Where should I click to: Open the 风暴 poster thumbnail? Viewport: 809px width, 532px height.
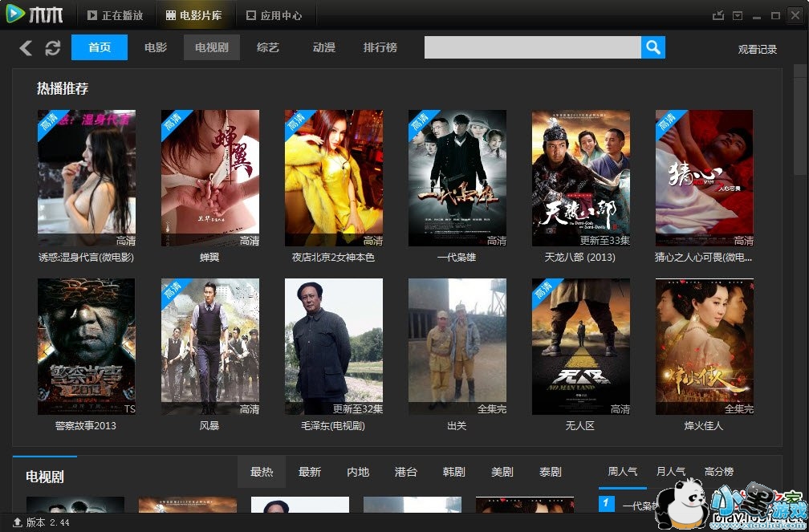210,347
